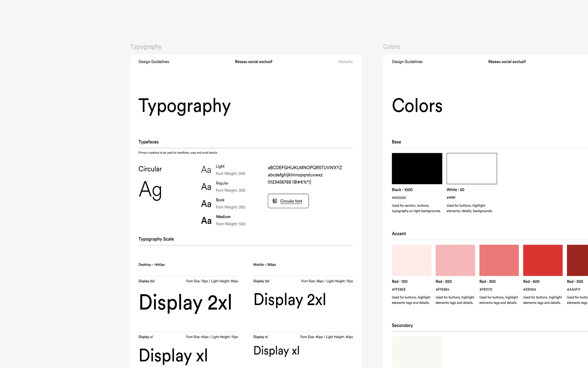Select the Regular weight label

click(x=222, y=183)
